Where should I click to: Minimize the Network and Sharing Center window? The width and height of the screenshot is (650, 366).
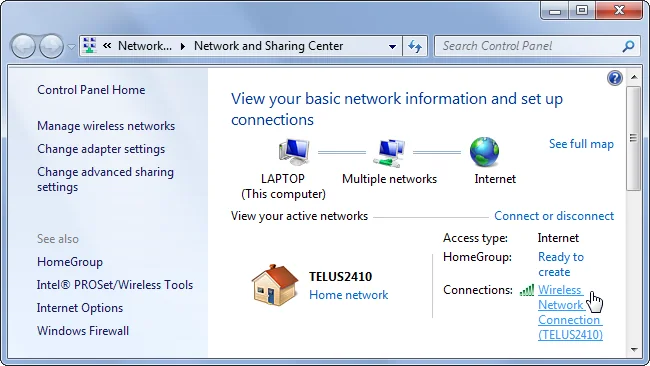tap(555, 11)
